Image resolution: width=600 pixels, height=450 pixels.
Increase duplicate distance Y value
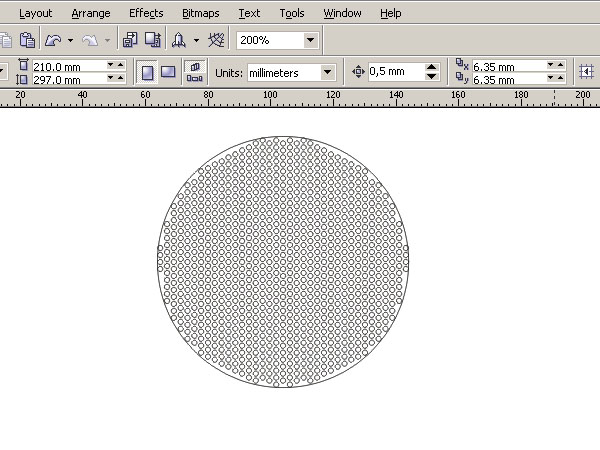561,78
